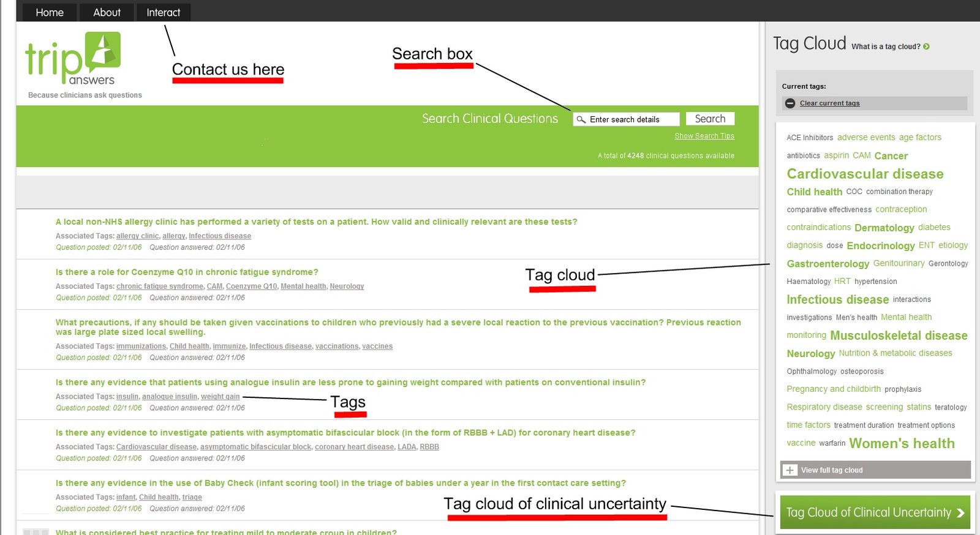Select the Women's health tag
The image size is (980, 535).
coord(902,443)
